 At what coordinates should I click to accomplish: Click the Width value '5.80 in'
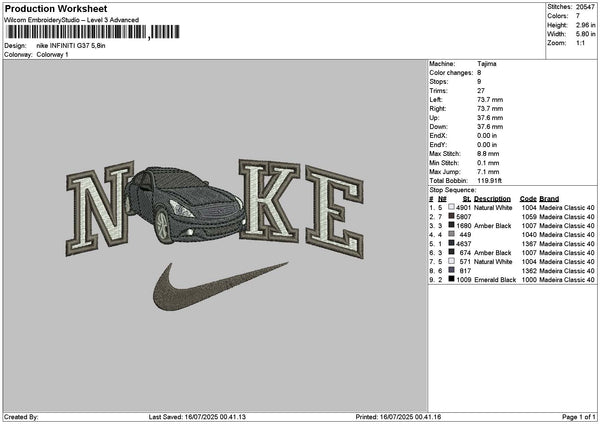tap(585, 34)
